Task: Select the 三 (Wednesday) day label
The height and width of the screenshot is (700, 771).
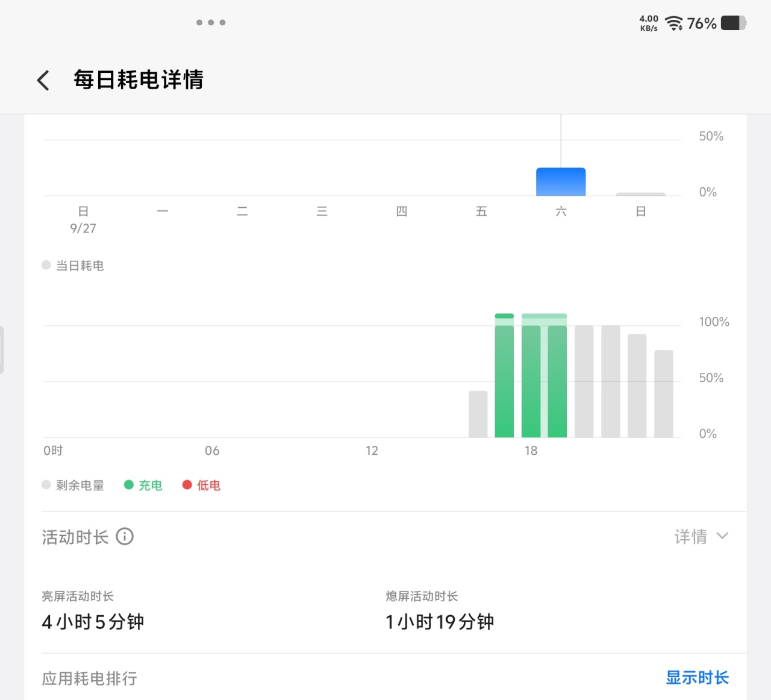Action: (x=322, y=211)
